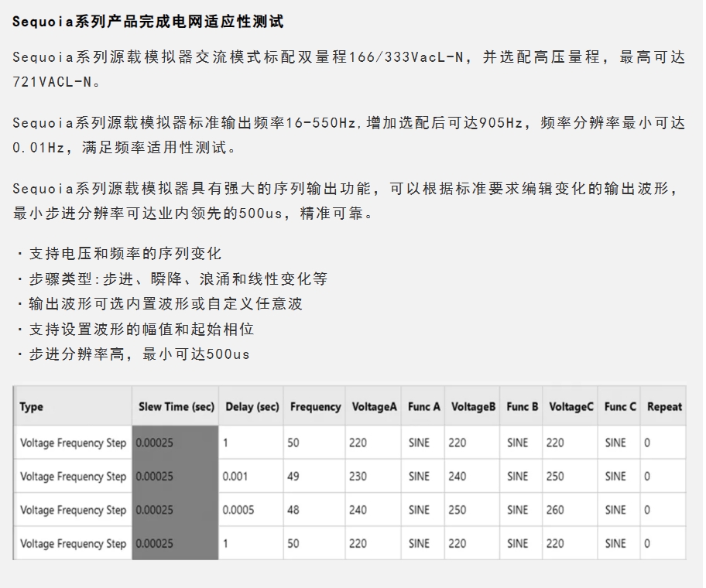Select Frequency cell with value 48
The height and width of the screenshot is (588, 706).
tap(314, 510)
